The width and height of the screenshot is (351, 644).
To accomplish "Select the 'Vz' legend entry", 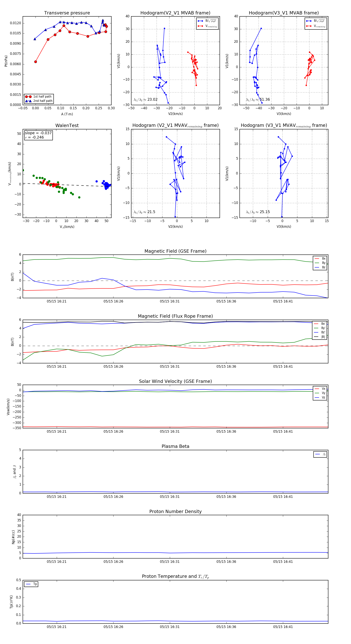I will click(x=320, y=398).
